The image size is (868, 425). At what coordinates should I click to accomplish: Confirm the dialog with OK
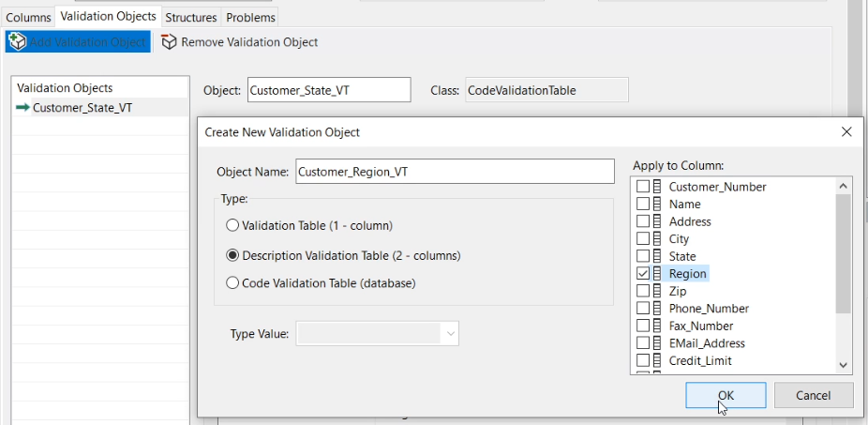click(x=726, y=395)
